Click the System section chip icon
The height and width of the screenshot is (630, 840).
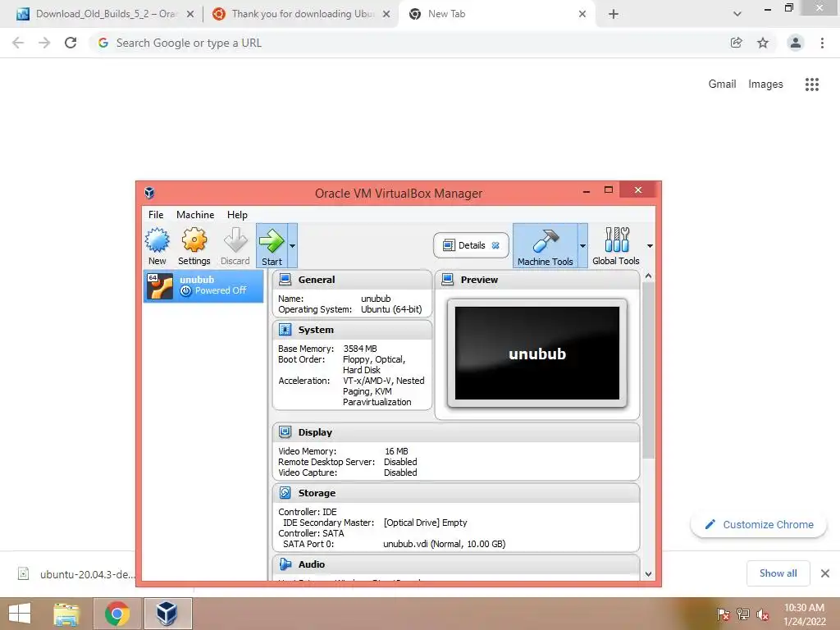point(285,330)
